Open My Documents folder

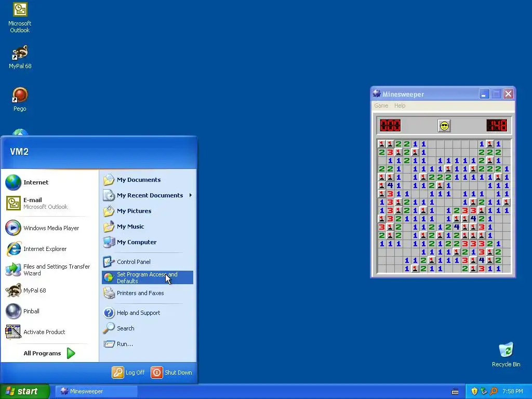pyautogui.click(x=147, y=180)
